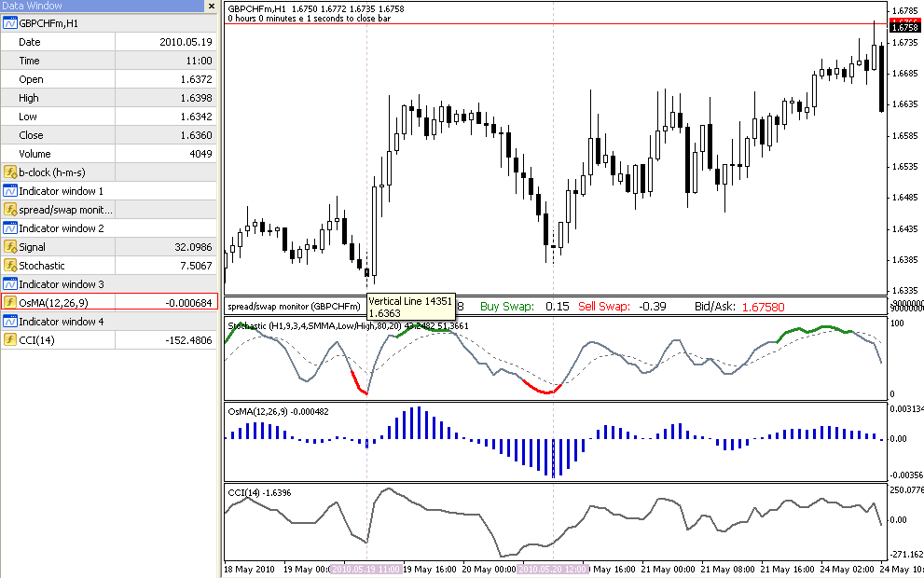Screen dimensions: 924x578
Task: Click the GBPCHFm,H1 chart icon
Action: (x=10, y=23)
